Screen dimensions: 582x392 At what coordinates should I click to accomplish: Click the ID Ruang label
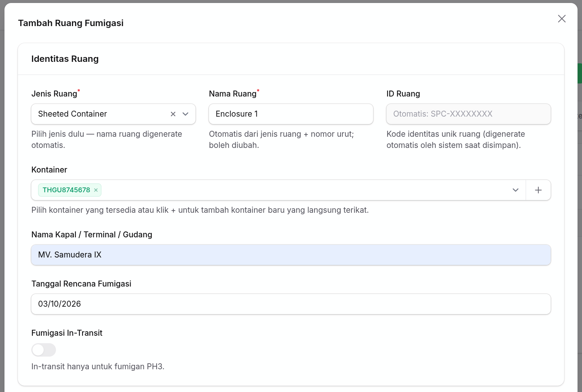click(403, 94)
